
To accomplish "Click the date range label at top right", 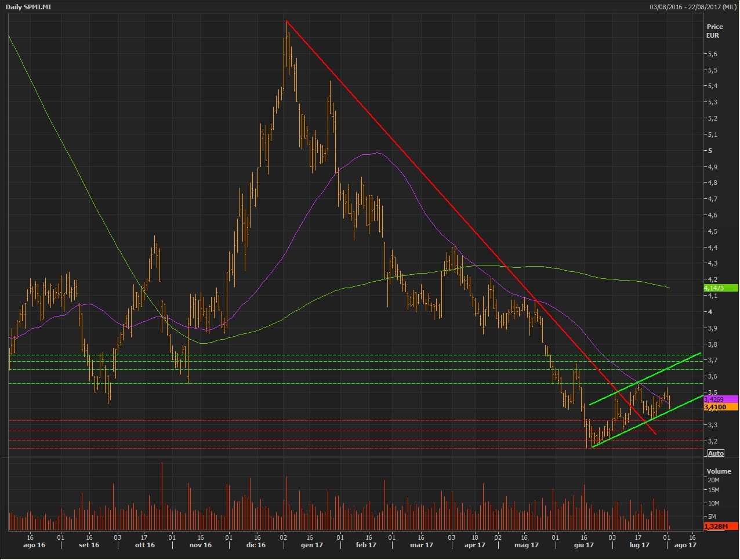I will 693,7.
